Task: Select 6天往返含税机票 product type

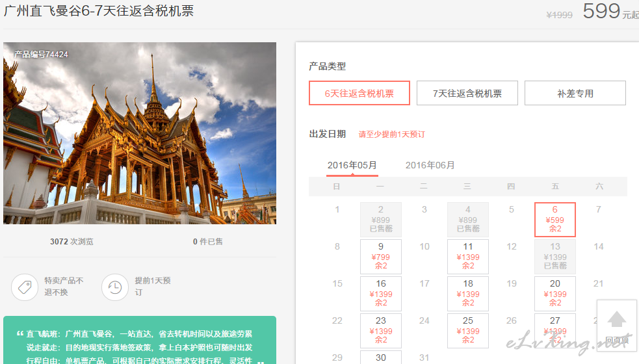Action: (x=359, y=93)
